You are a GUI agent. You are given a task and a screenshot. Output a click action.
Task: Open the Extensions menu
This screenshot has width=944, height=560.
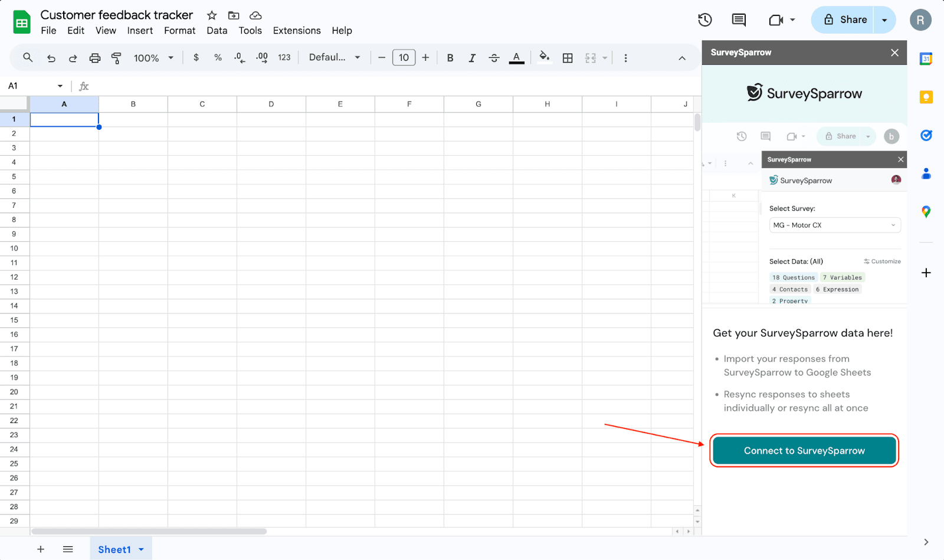[x=297, y=31]
